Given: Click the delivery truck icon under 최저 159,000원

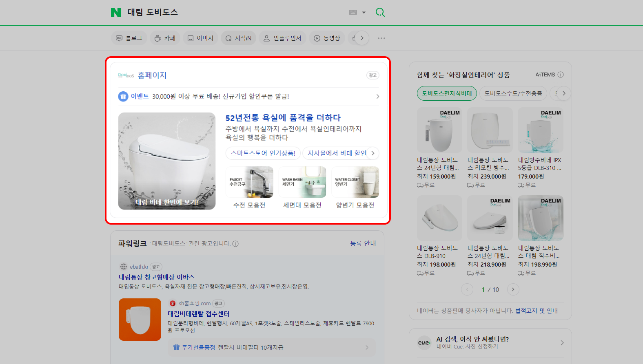Looking at the screenshot, I should tap(420, 185).
